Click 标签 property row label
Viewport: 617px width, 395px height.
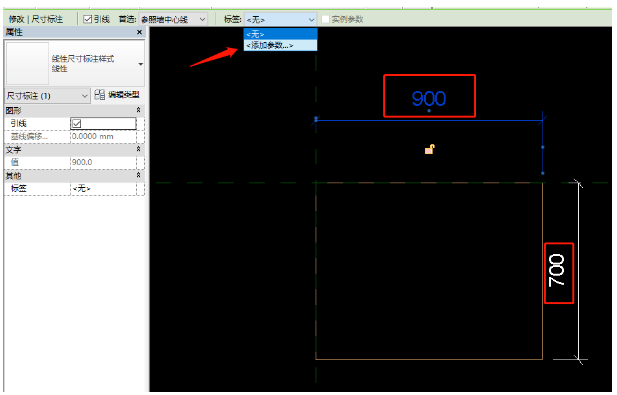pos(18,188)
